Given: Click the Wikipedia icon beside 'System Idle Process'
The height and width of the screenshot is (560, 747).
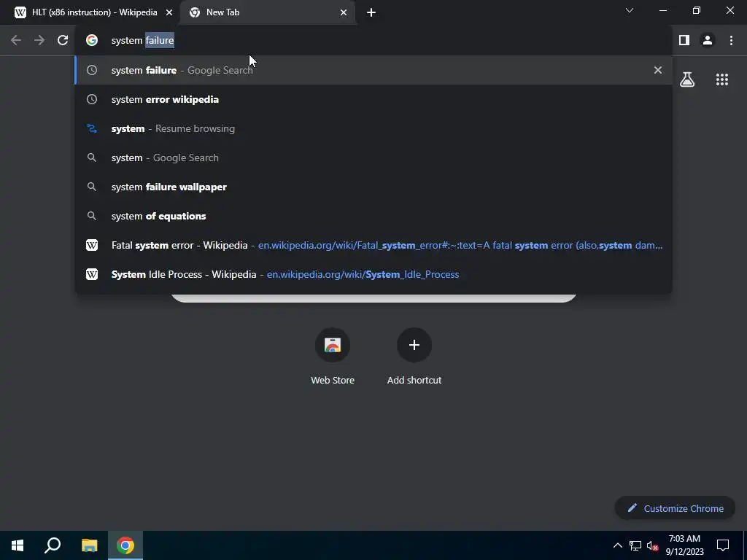Looking at the screenshot, I should point(92,274).
